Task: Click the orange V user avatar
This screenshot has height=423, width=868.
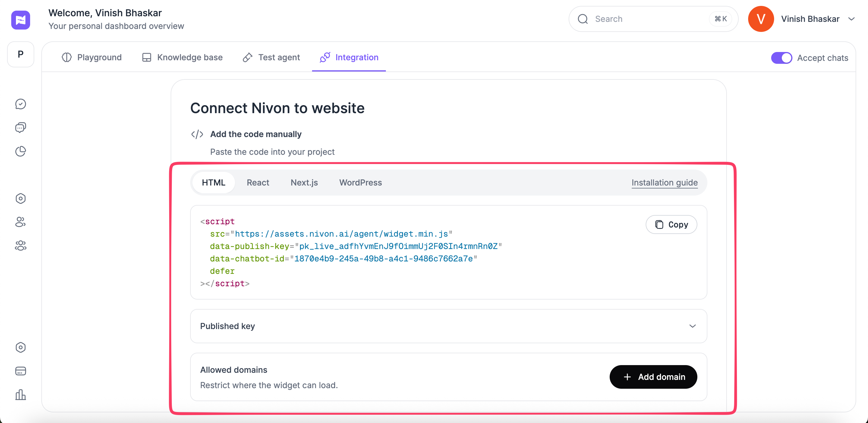Action: [x=761, y=19]
